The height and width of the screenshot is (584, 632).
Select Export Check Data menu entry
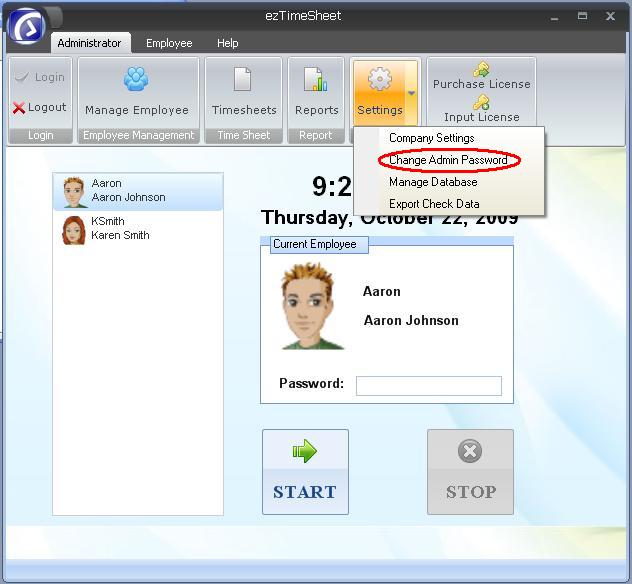click(434, 204)
